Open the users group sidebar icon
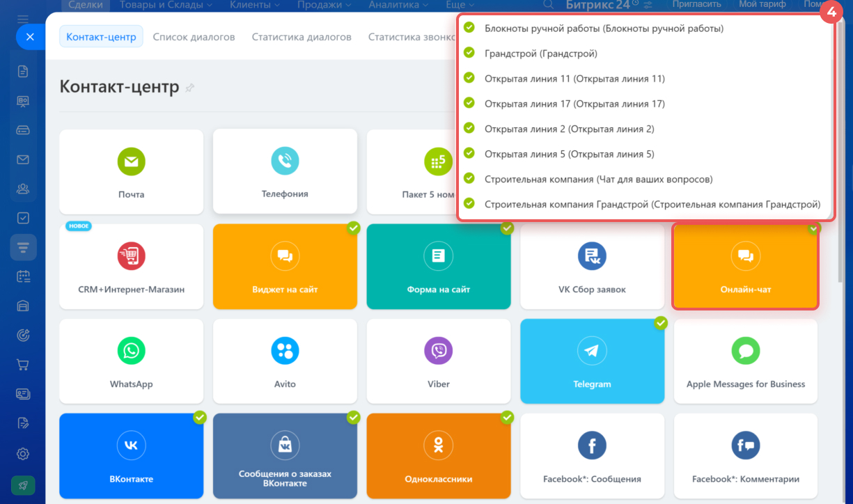Viewport: 853px width, 504px height. tap(23, 189)
